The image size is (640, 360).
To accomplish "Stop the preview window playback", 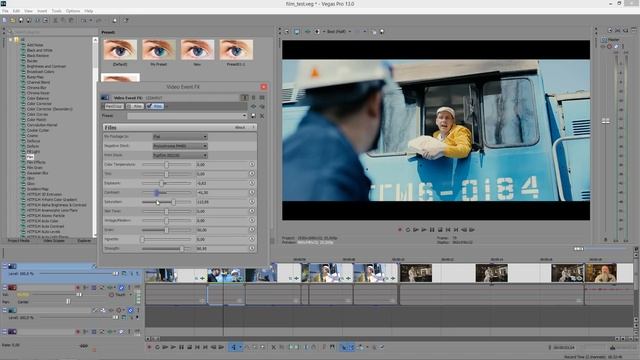I will click(440, 230).
